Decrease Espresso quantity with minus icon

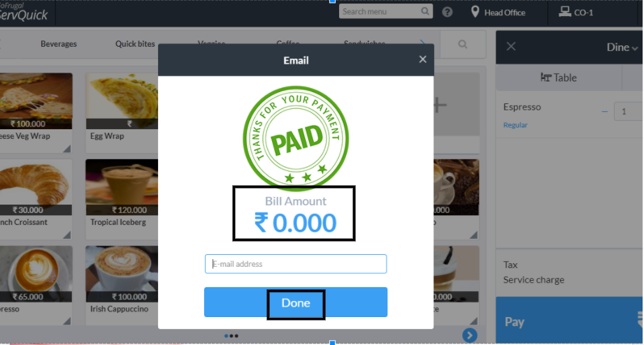(x=605, y=112)
